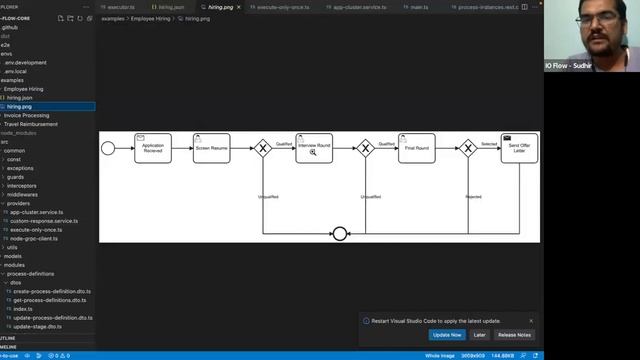Click the Final Round task box
The image size is (640, 360).
[417, 148]
